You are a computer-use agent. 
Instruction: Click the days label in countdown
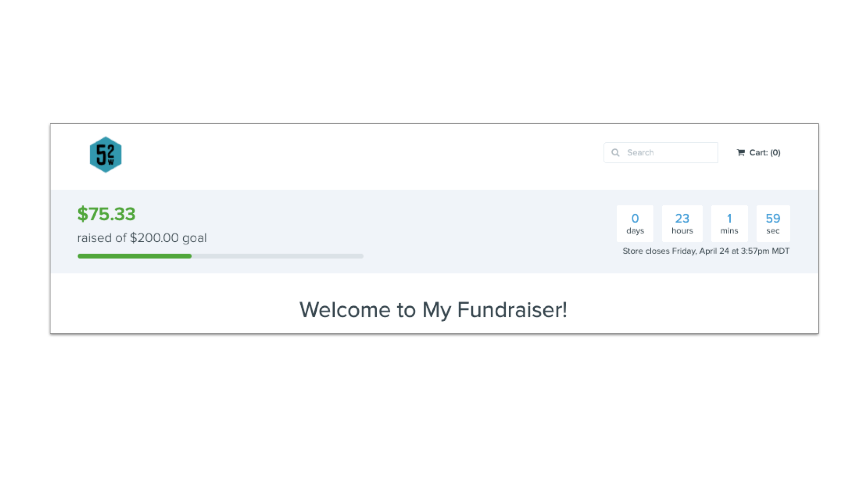(635, 231)
